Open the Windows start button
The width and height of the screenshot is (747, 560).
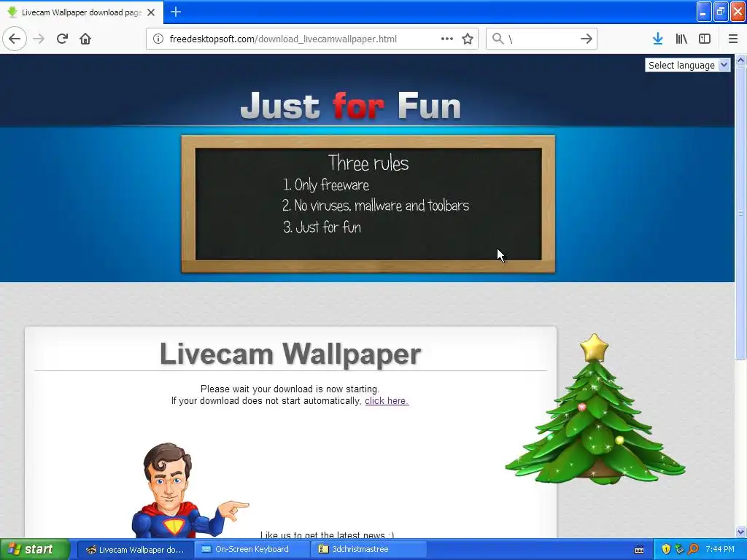[x=35, y=550]
